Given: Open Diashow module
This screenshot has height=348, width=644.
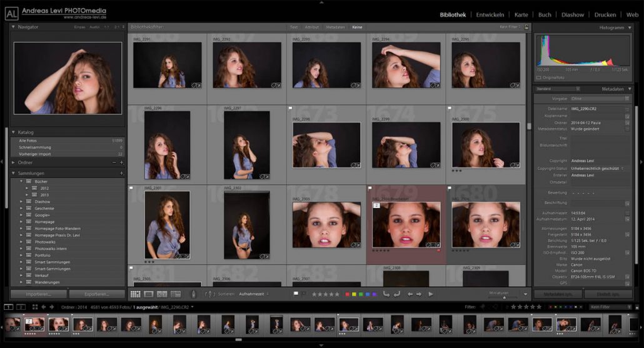Looking at the screenshot, I should click(x=573, y=15).
